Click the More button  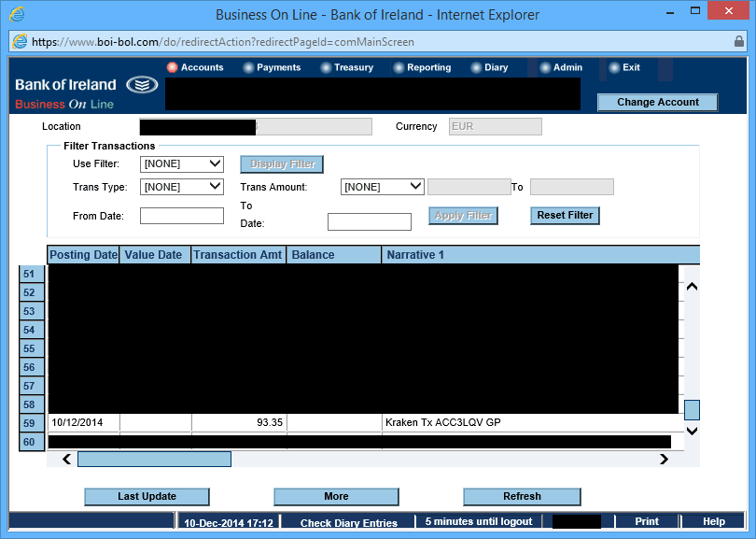(x=337, y=497)
